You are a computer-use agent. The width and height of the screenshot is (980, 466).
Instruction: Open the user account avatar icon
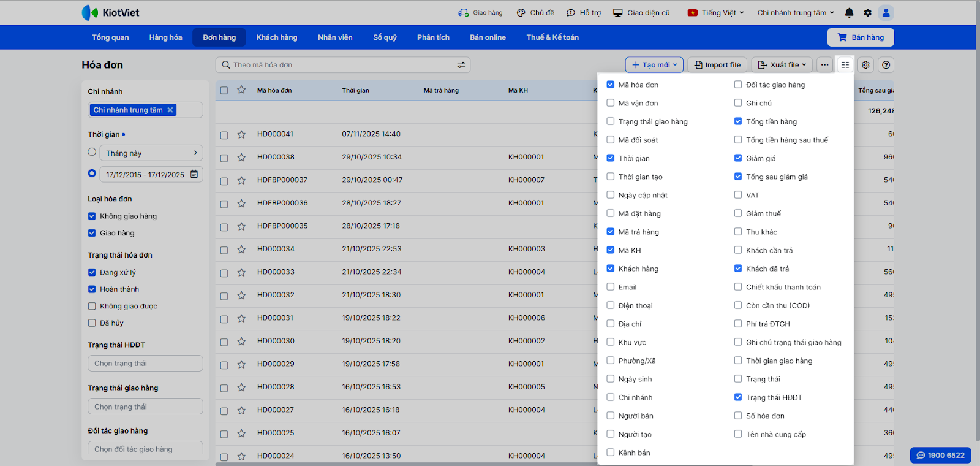click(x=886, y=13)
